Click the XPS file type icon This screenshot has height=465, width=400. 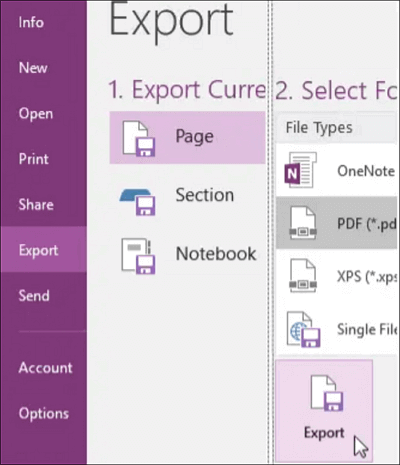(303, 276)
